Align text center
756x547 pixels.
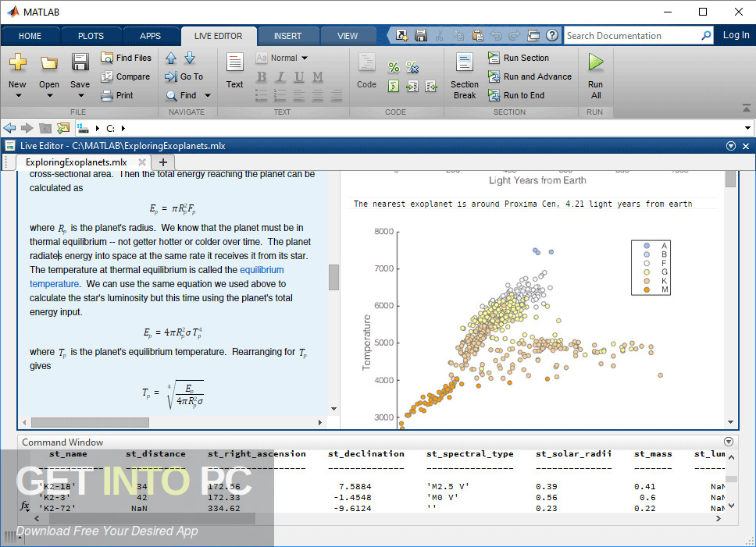[317, 95]
